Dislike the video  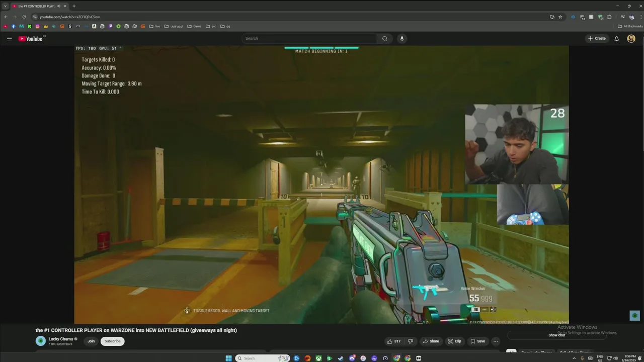(x=410, y=341)
